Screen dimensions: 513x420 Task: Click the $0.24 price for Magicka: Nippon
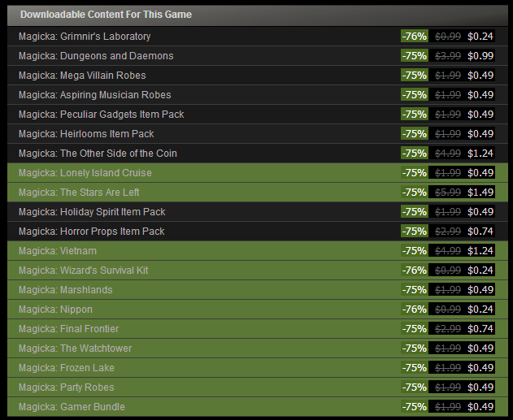480,310
